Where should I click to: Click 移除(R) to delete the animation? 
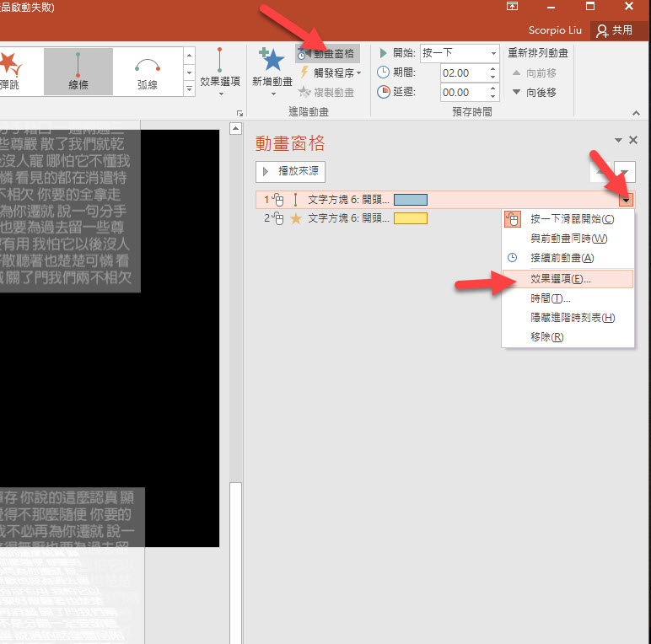point(546,337)
